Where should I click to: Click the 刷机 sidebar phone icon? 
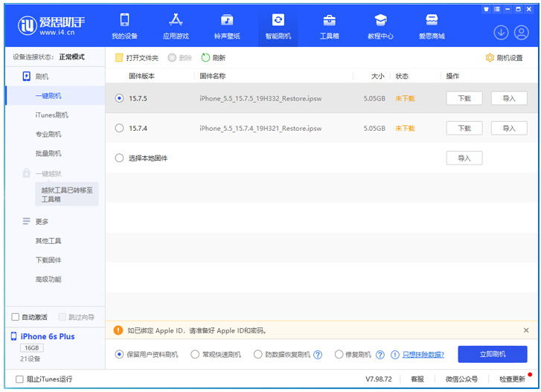click(x=26, y=76)
